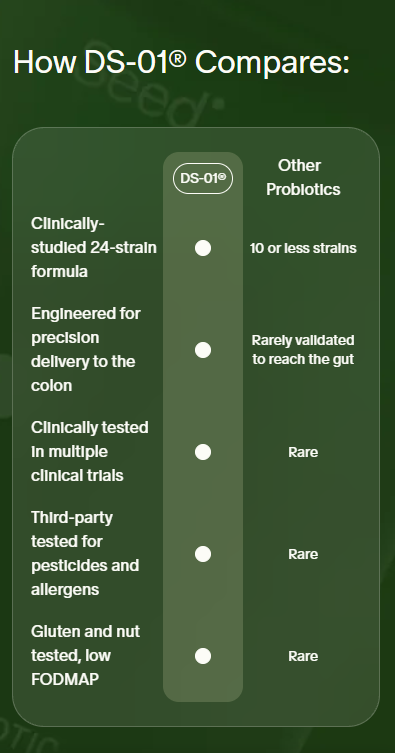Click the dot beside 24-strain formula row

click(203, 248)
